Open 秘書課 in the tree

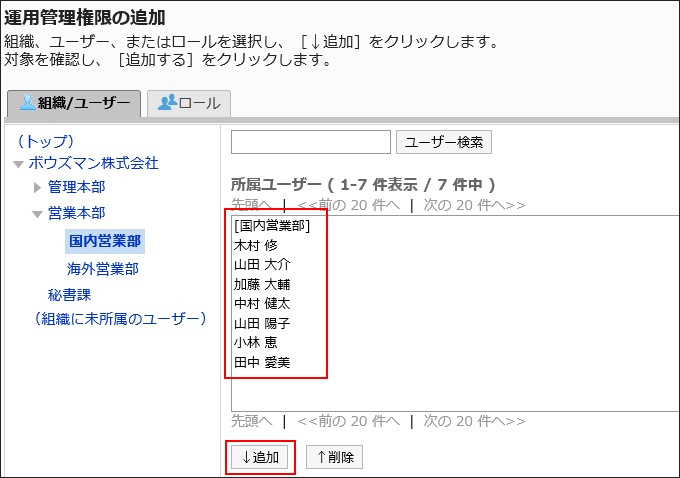coord(69,295)
